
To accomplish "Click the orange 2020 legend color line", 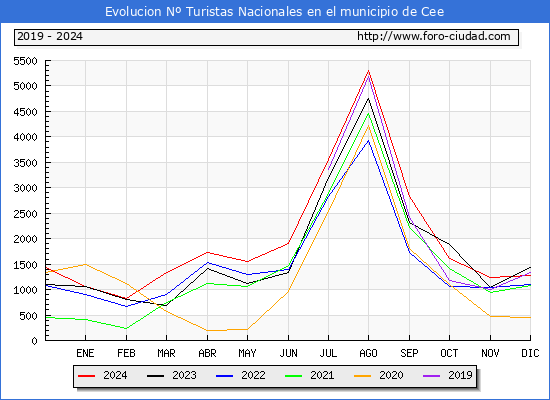I will click(363, 376).
